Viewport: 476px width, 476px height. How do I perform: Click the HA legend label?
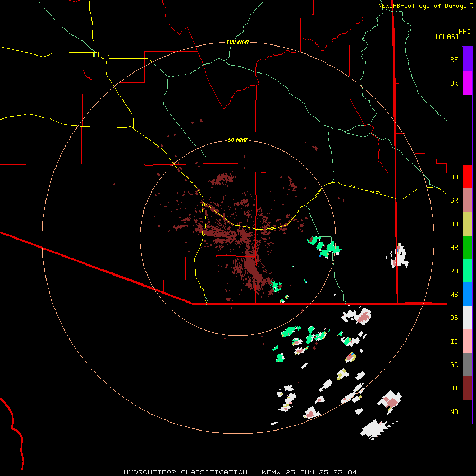tap(454, 177)
